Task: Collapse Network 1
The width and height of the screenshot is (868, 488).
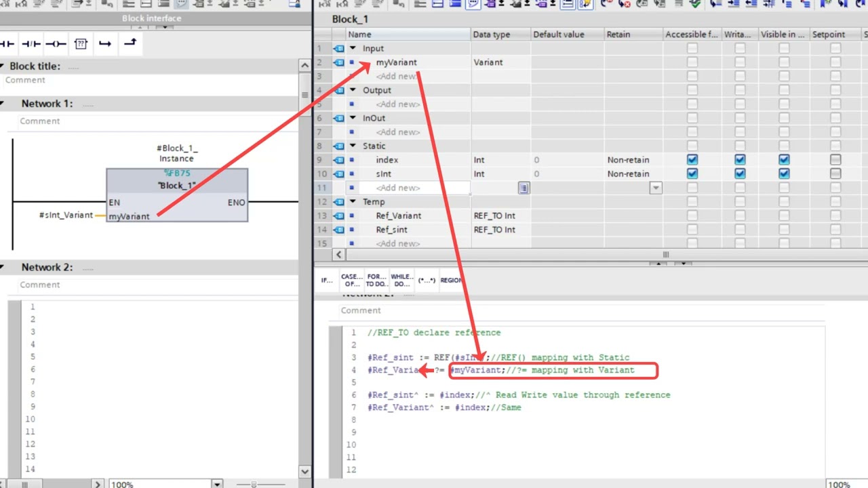Action: [2, 104]
